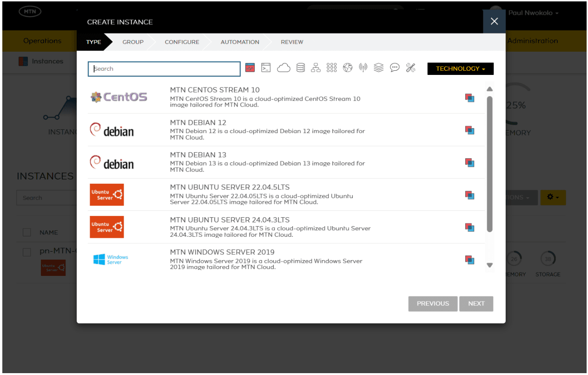Filter by the antenna broadcast category icon
Viewport: 588px width, 375px height.
(363, 68)
